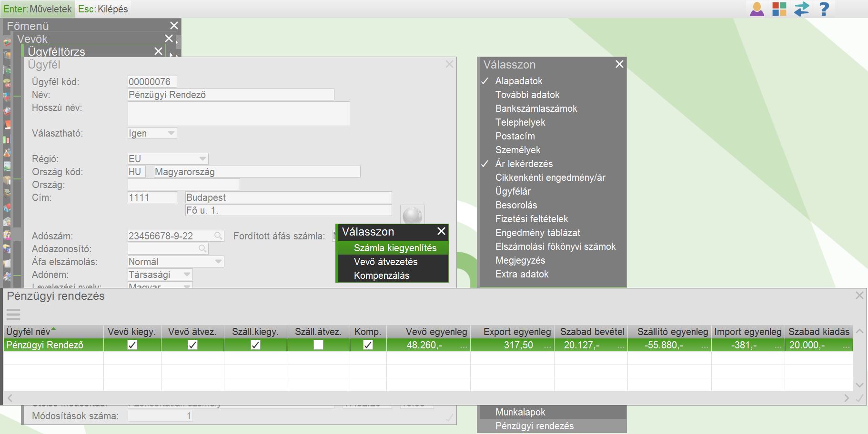868x434 pixels.
Task: Select the Pénzügyi Rendező row name cell
Action: 53,345
